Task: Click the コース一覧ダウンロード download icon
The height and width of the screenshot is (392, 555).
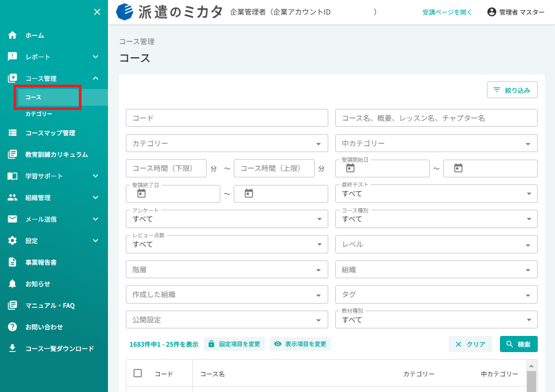Action: (12, 348)
